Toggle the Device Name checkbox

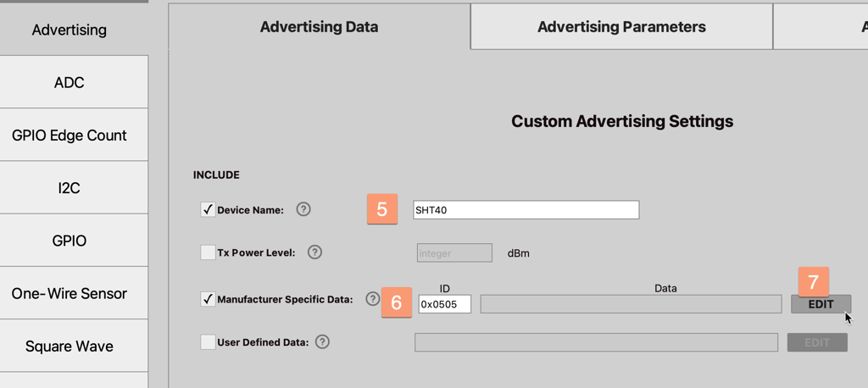[208, 209]
